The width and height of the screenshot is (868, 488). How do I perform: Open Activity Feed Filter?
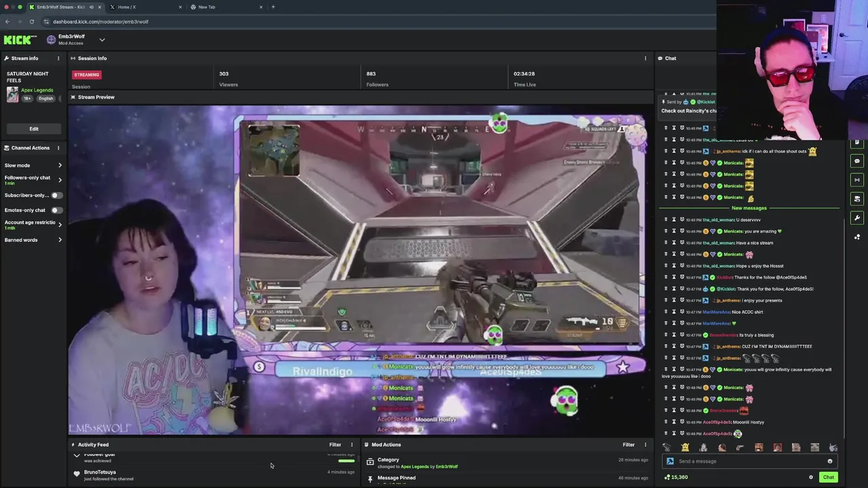click(x=335, y=445)
